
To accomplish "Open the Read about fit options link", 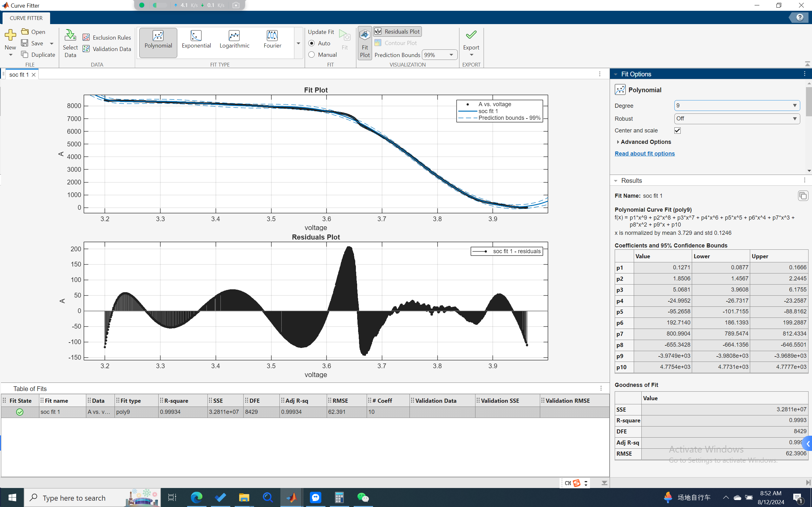I will [x=644, y=154].
